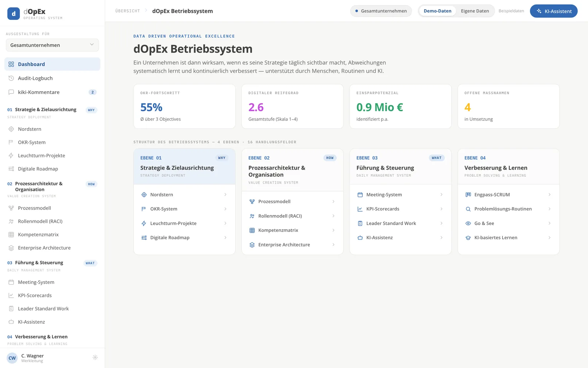Click the Dashboard grid icon in sidebar
Screen dimensions: 588x368
[x=11, y=64]
